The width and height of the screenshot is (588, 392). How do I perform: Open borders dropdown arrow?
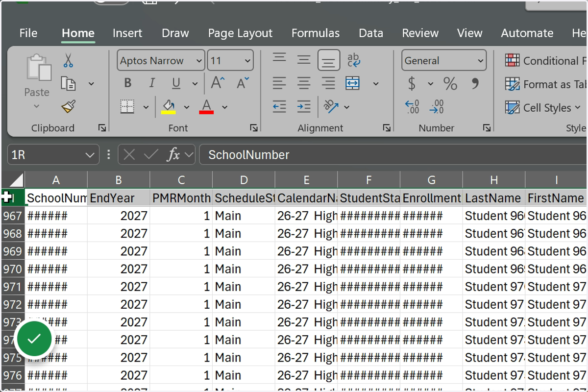pos(146,107)
